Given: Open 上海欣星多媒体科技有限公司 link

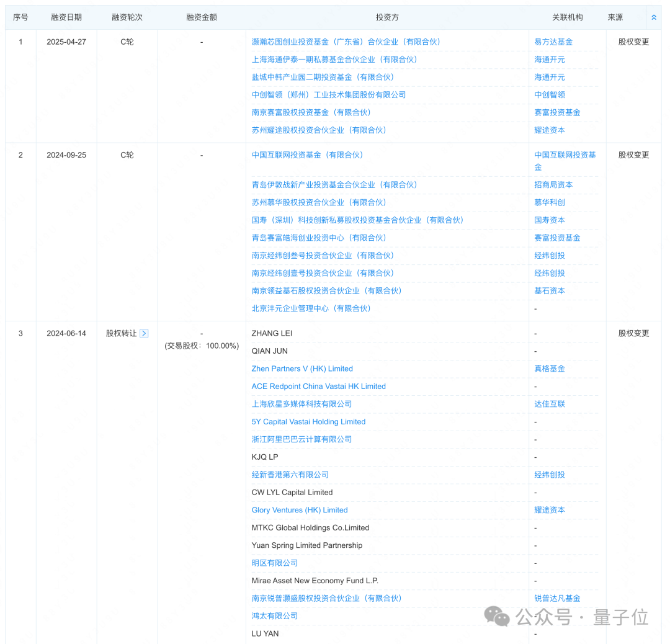Looking at the screenshot, I should (301, 404).
